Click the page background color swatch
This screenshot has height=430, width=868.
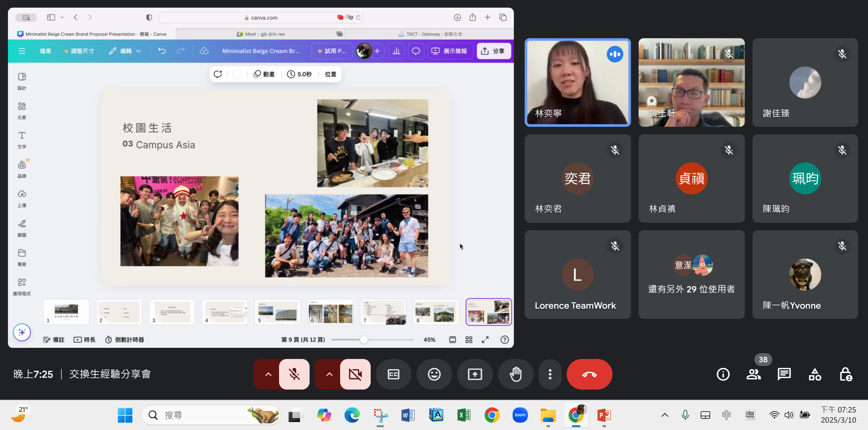point(237,74)
